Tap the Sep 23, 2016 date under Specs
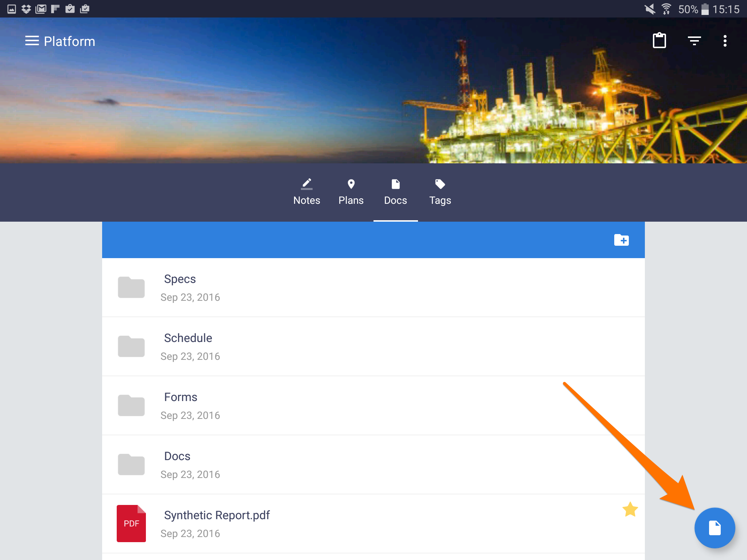This screenshot has height=560, width=747. (190, 297)
